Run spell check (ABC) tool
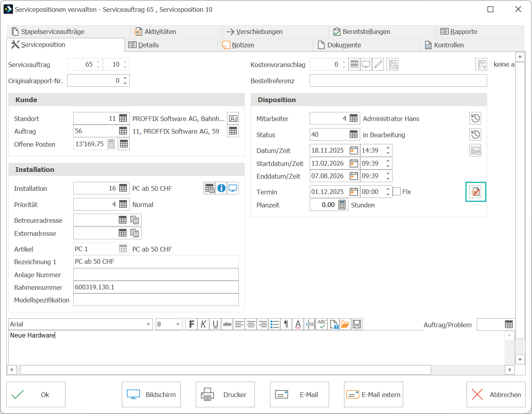The width and height of the screenshot is (532, 414). 322,324
